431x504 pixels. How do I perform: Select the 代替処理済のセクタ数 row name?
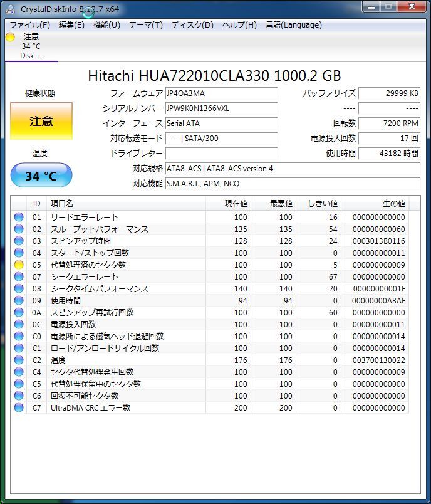88,265
